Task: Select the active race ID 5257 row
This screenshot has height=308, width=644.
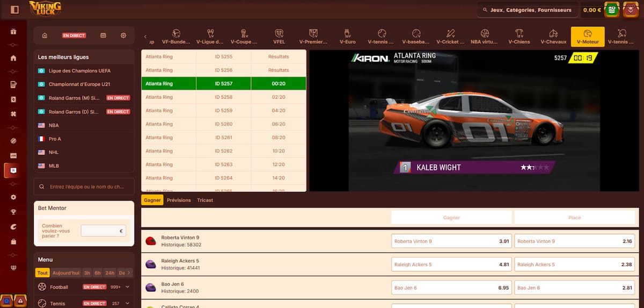Action: 224,84
